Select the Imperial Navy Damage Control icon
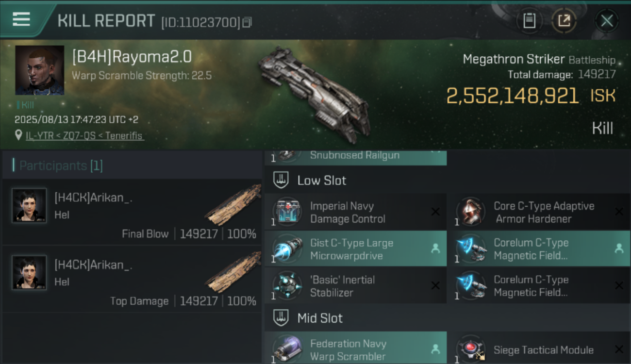 (287, 212)
